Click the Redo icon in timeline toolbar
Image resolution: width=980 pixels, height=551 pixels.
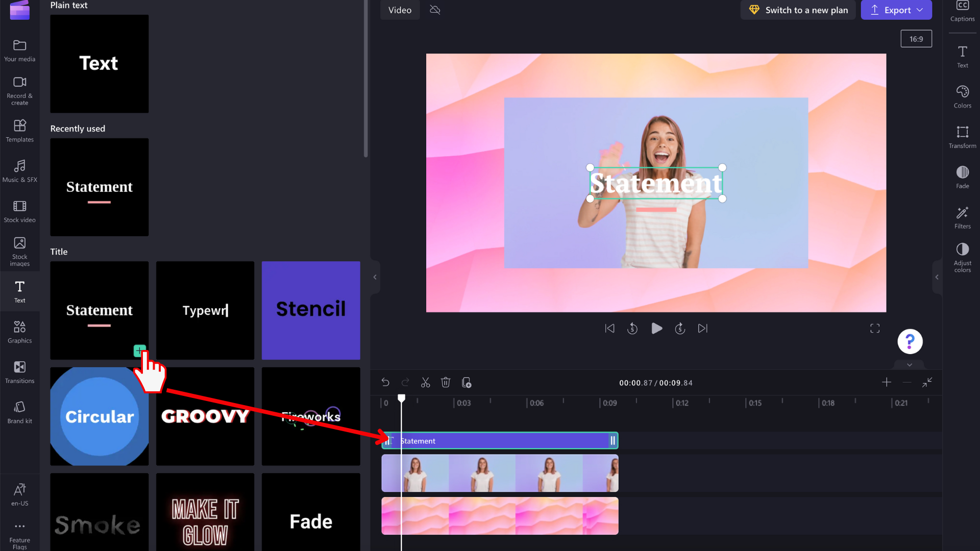click(405, 382)
